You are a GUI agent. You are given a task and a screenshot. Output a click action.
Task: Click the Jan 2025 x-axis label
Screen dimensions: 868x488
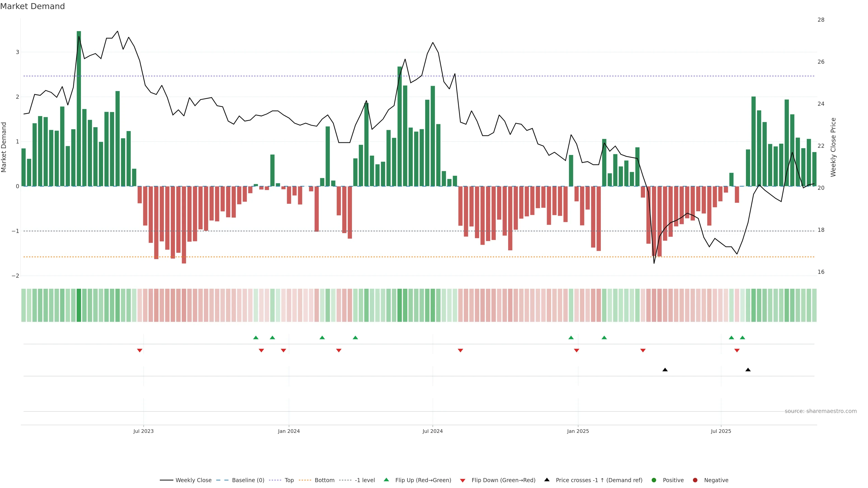click(578, 431)
